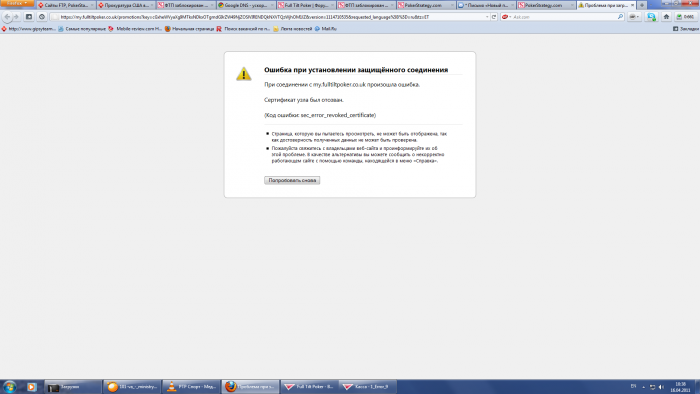The width and height of the screenshot is (700, 394).
Task: Click the toolbar icon next to forward arrow
Action: click(29, 17)
